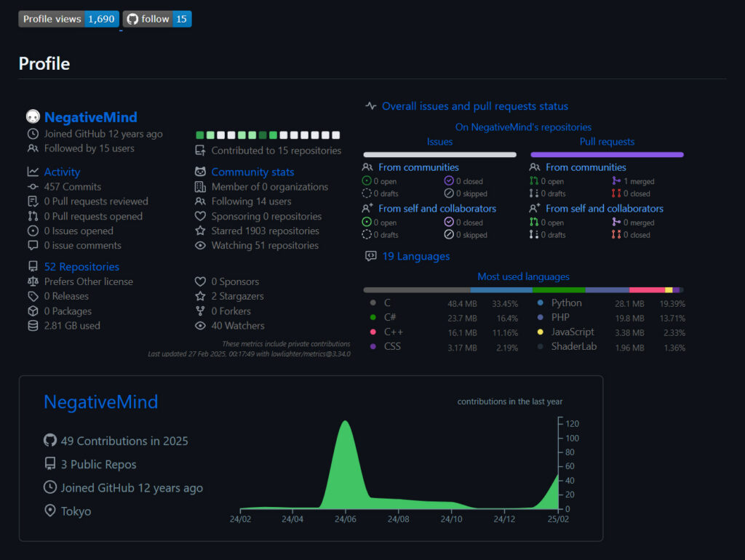Click the Issues column heading
Screen dimensions: 745x560
(439, 142)
